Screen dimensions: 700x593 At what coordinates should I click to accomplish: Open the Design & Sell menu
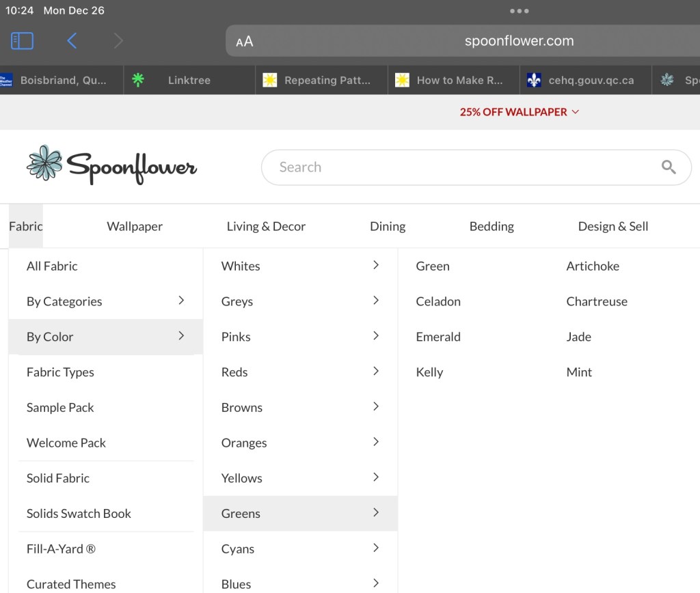click(x=612, y=226)
